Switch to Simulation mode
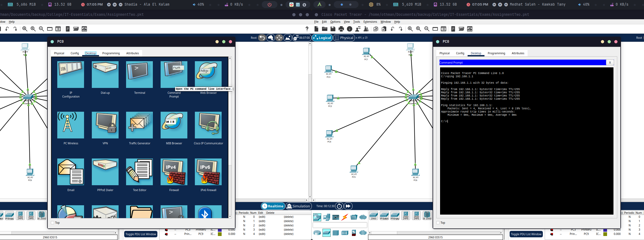 pos(298,206)
